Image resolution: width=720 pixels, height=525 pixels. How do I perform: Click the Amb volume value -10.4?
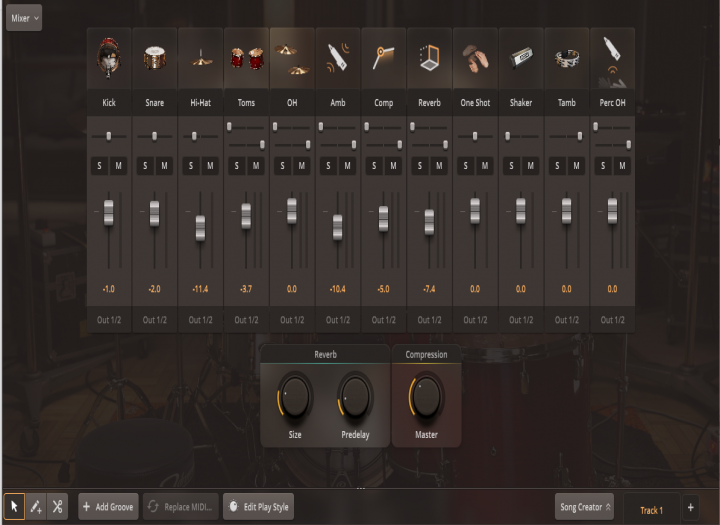pos(338,289)
